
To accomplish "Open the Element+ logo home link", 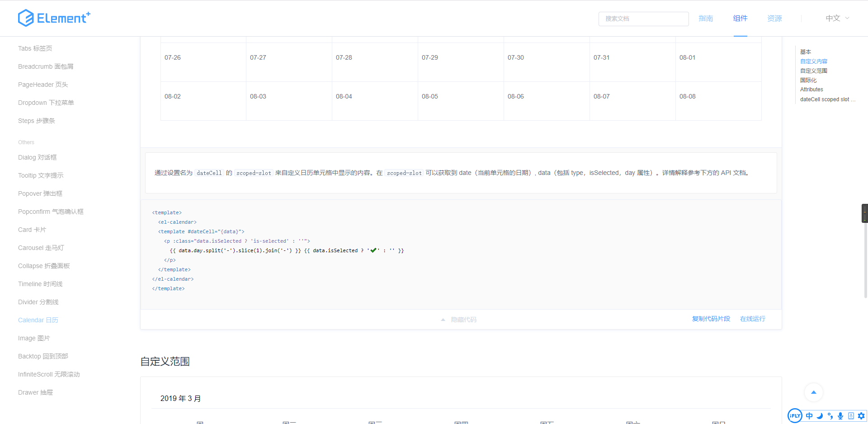I will 54,18.
